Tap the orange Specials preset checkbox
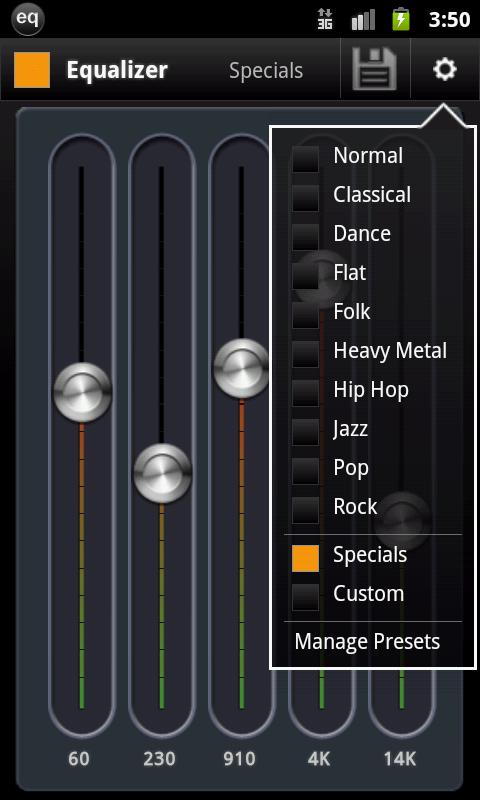Screen dimensions: 480x800 click(x=306, y=558)
